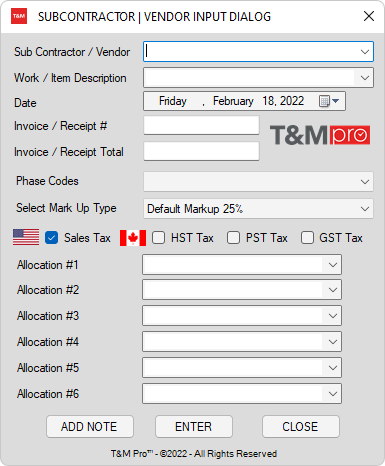385x466 pixels.
Task: Enable the HST Tax checkbox
Action: click(159, 238)
